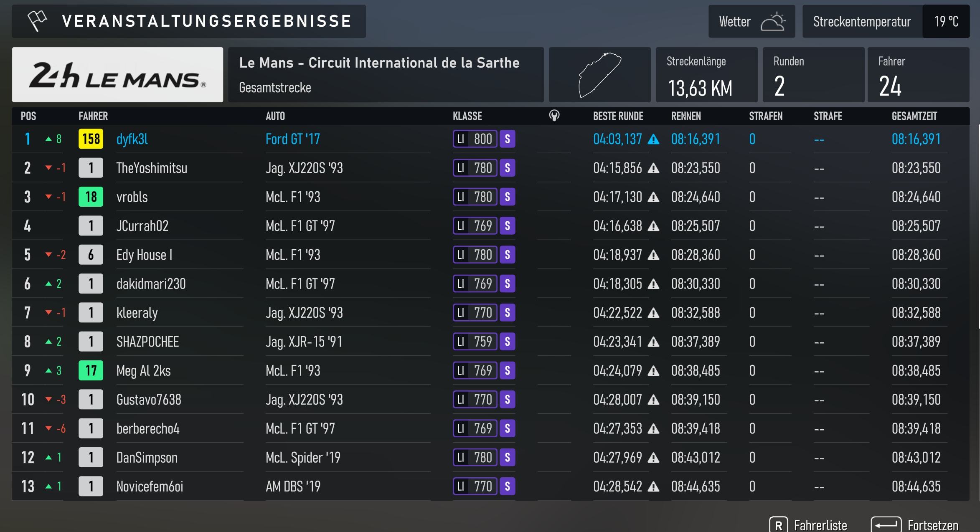Image resolution: width=980 pixels, height=532 pixels.
Task: Select driver row for Meg Al 2ks
Action: click(490, 370)
